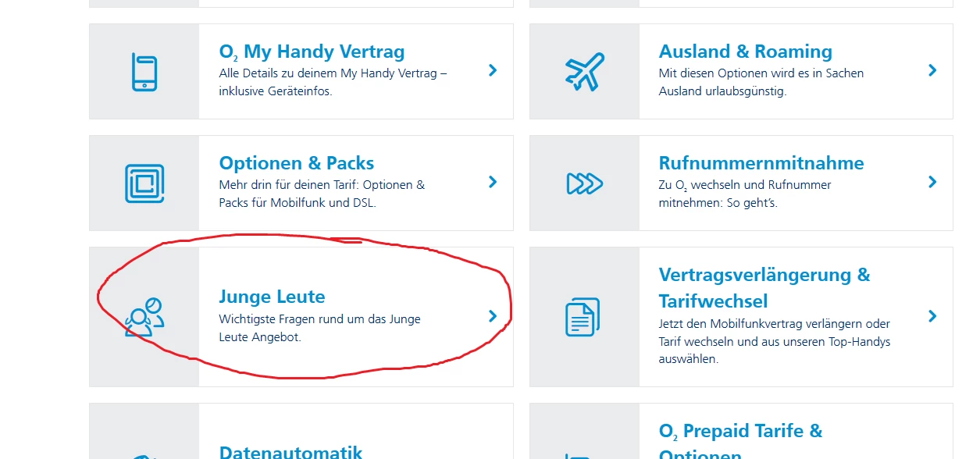Image resolution: width=980 pixels, height=459 pixels.
Task: Click the Junge Leute people icon
Action: click(144, 315)
